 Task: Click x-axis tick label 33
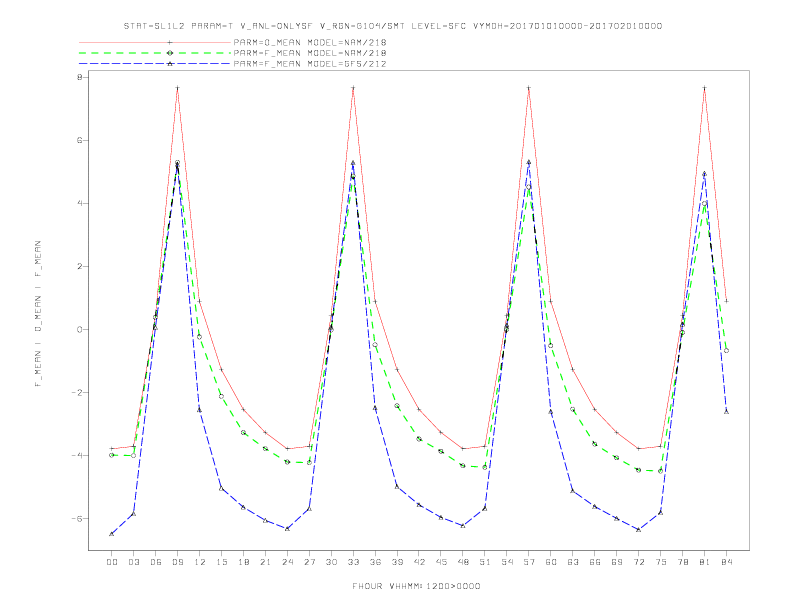[353, 562]
